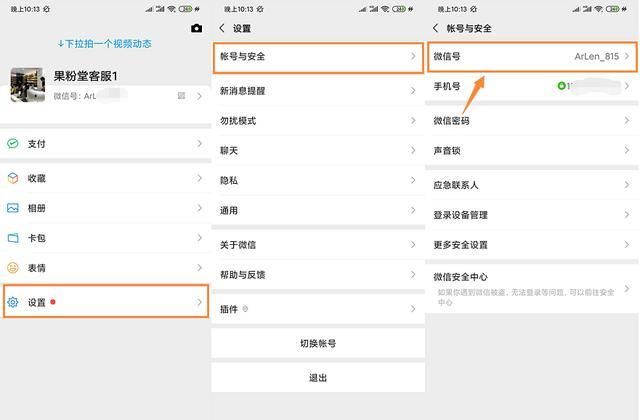Open 更多安全设置

point(532,245)
